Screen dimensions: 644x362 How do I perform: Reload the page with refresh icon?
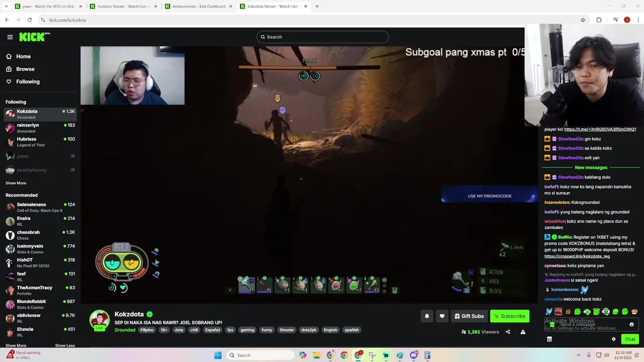[30, 20]
